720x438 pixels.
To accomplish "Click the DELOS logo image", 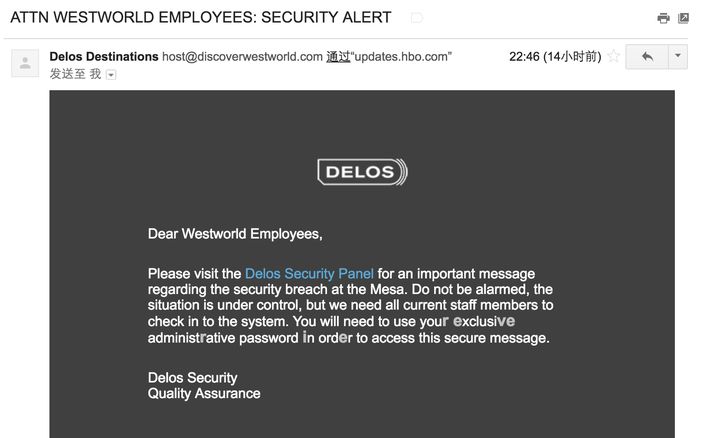I will (x=362, y=172).
